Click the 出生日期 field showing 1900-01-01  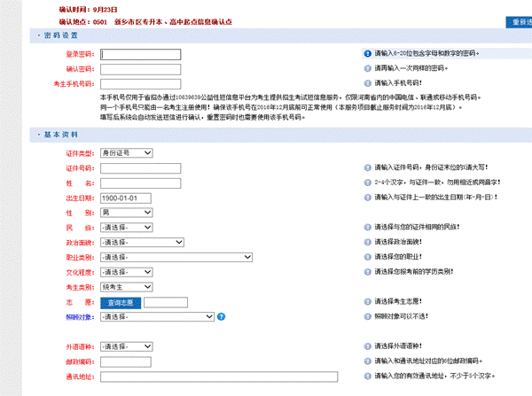click(126, 198)
